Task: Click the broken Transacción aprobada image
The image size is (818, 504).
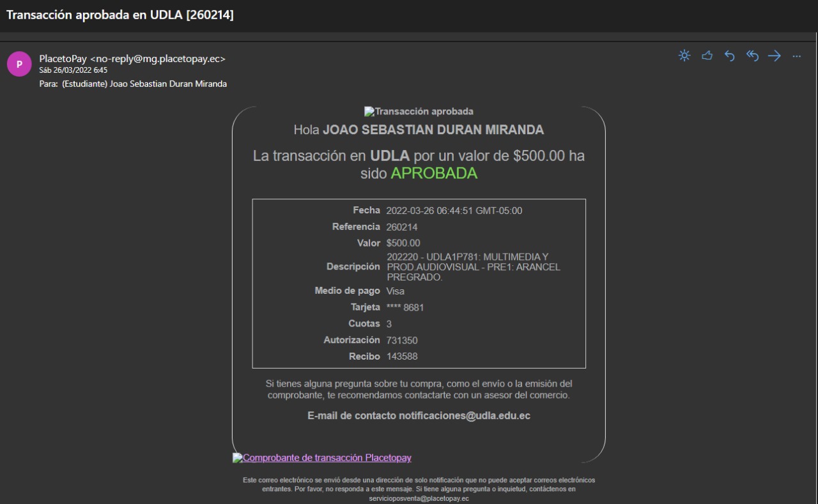Action: tap(419, 111)
